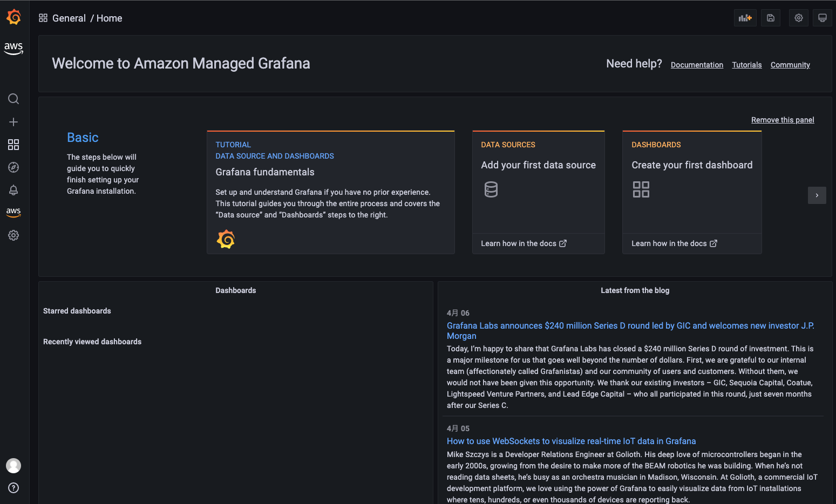Open the Explore compass icon
The width and height of the screenshot is (836, 504).
point(13,167)
